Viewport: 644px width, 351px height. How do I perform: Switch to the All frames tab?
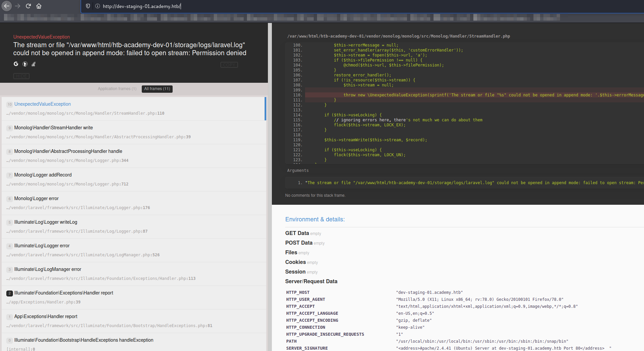click(x=157, y=89)
